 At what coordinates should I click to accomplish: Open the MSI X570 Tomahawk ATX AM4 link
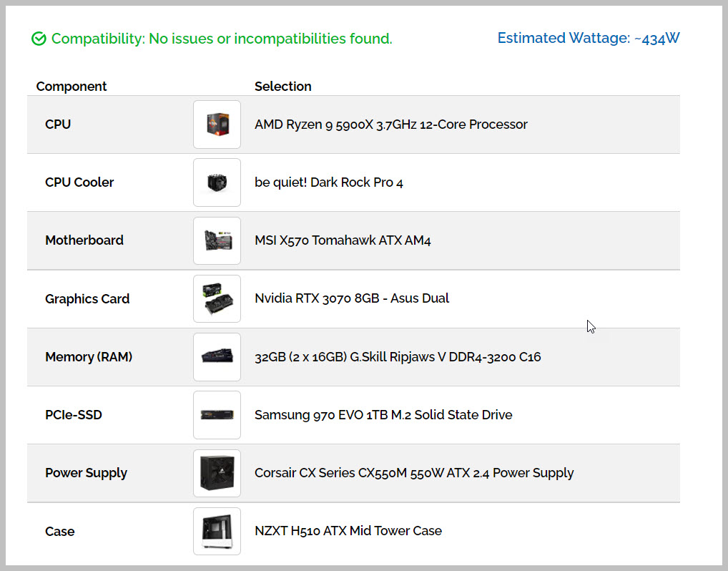click(343, 240)
